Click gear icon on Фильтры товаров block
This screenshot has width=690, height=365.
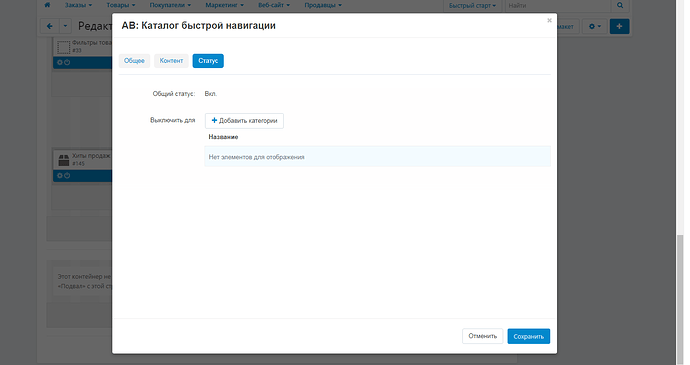tap(60, 63)
